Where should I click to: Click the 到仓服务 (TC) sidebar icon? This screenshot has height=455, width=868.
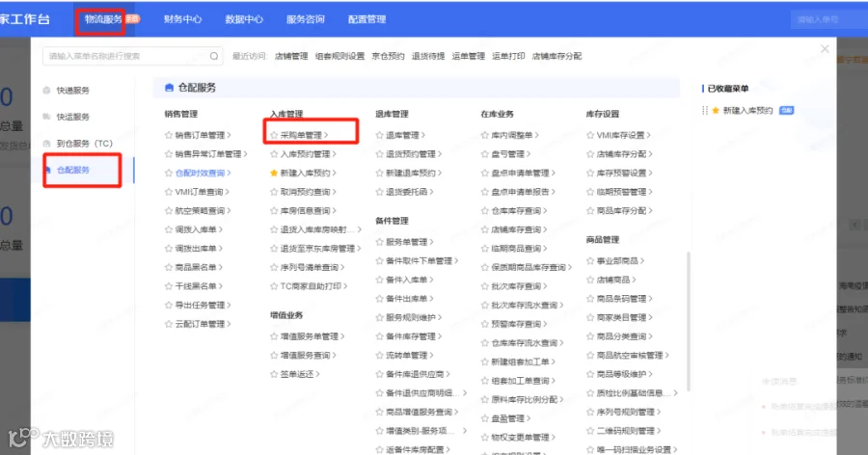[46, 144]
